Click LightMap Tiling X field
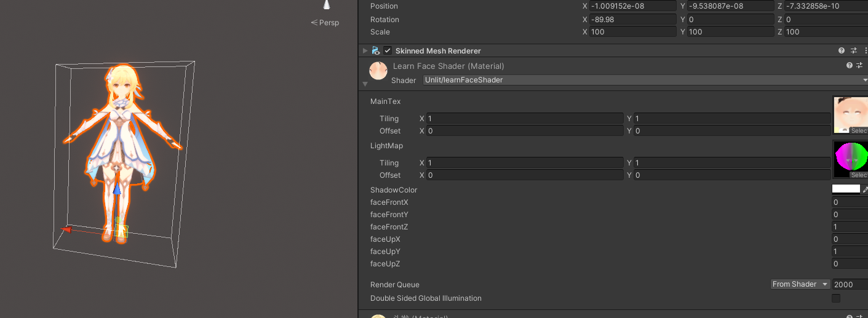 (525, 162)
